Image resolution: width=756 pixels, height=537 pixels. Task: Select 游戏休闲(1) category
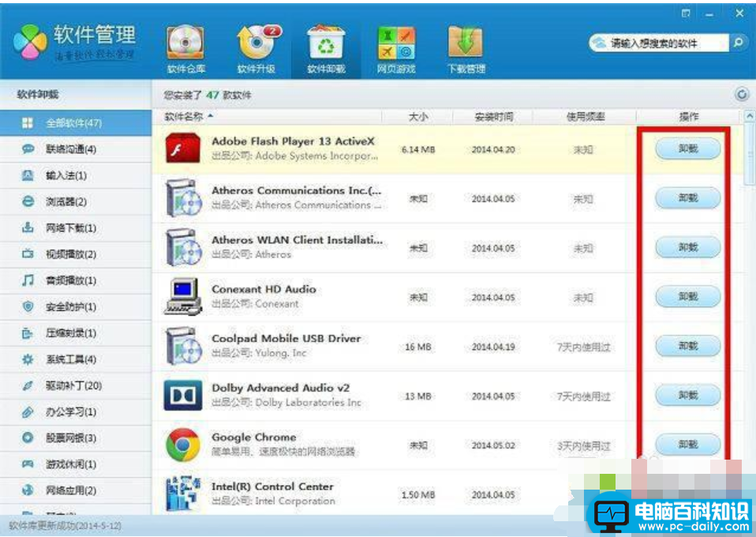[76, 464]
